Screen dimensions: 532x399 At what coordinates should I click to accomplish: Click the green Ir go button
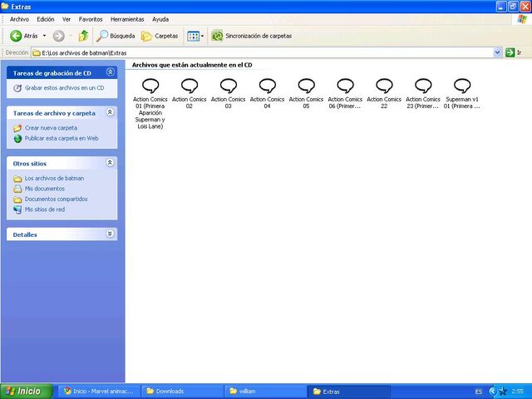click(x=514, y=52)
